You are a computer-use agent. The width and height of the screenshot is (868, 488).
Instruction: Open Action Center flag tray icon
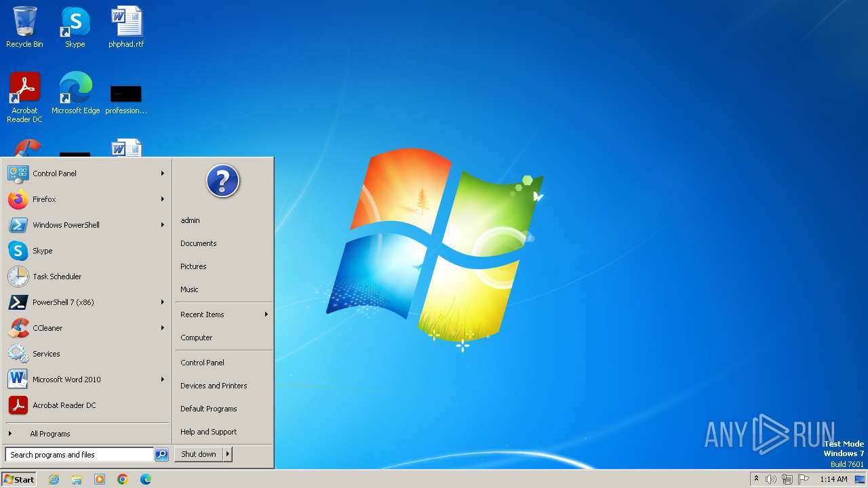tap(803, 479)
